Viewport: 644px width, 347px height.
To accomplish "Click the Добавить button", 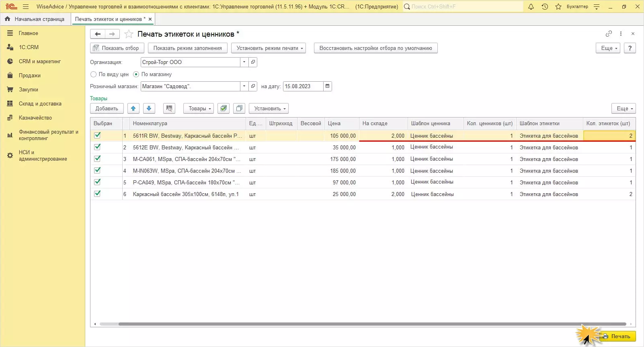I will click(107, 108).
